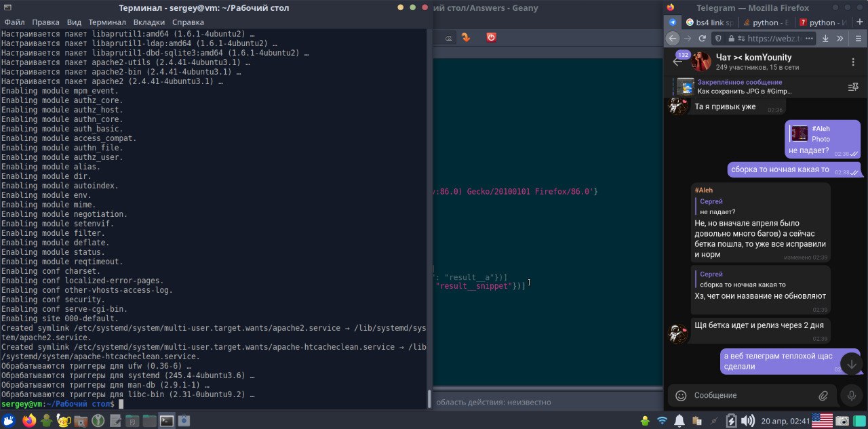Open the komYounity chat avatar
The width and height of the screenshot is (868, 429).
point(701,62)
